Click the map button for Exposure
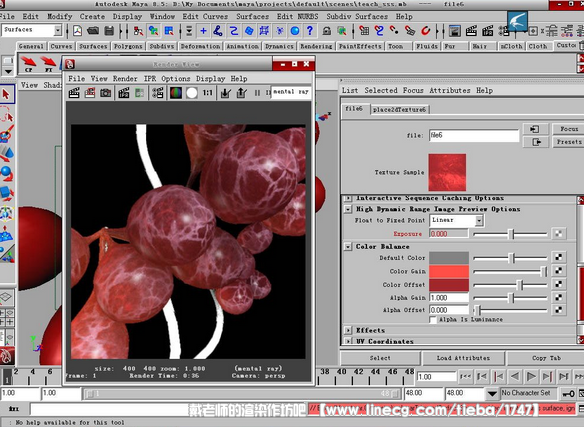 click(558, 234)
